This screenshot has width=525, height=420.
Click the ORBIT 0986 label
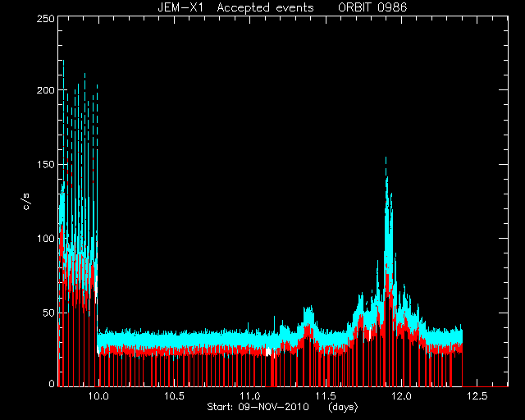372,7
